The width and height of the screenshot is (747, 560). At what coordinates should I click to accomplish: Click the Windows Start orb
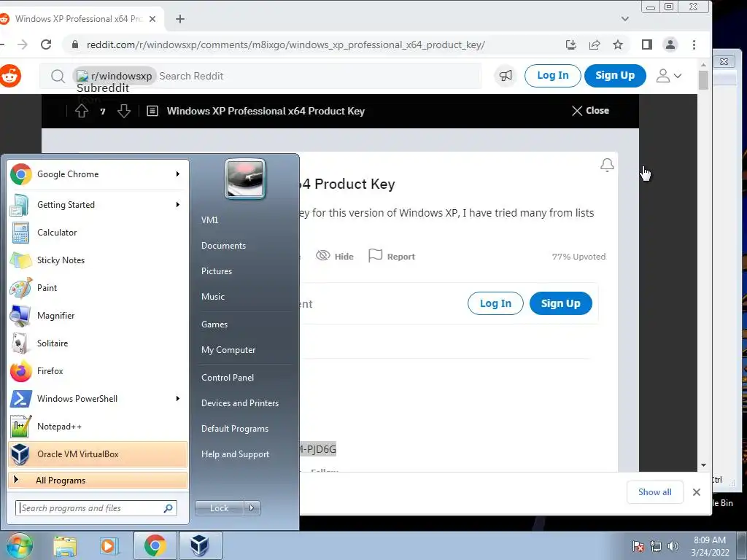20,545
